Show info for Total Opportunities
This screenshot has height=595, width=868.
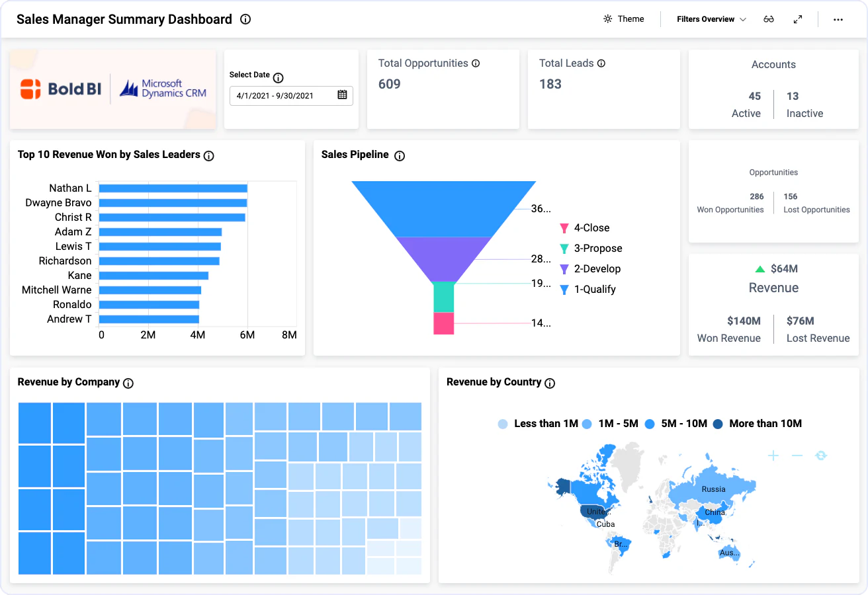[476, 63]
